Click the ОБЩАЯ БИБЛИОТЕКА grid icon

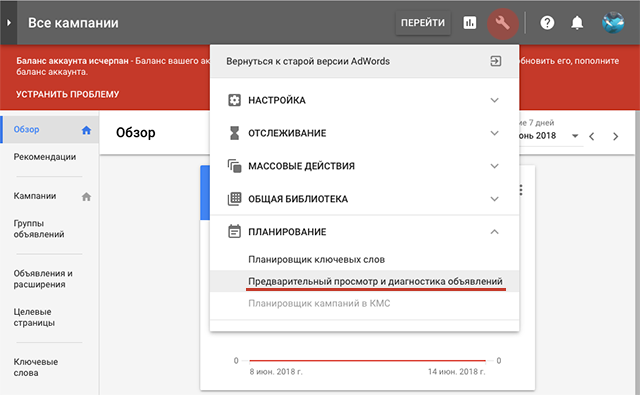[x=234, y=199]
